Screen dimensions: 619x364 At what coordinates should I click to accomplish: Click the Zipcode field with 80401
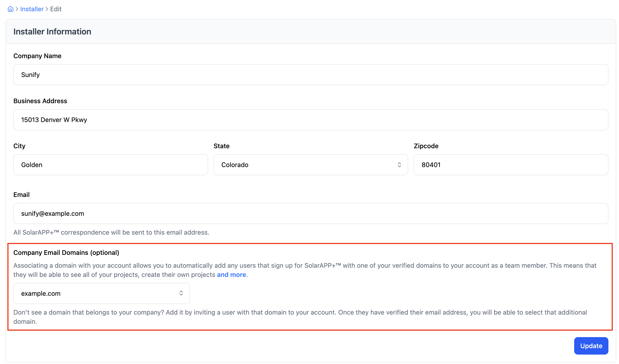(x=511, y=165)
